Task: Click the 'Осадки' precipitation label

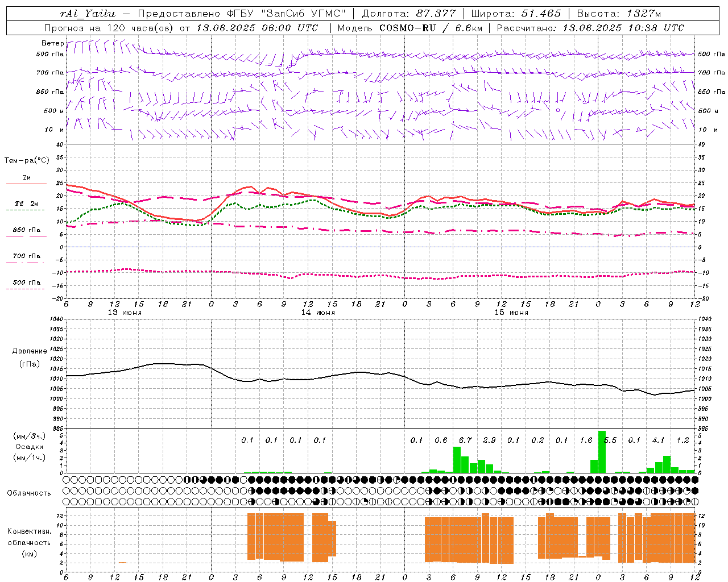Action: pos(30,447)
